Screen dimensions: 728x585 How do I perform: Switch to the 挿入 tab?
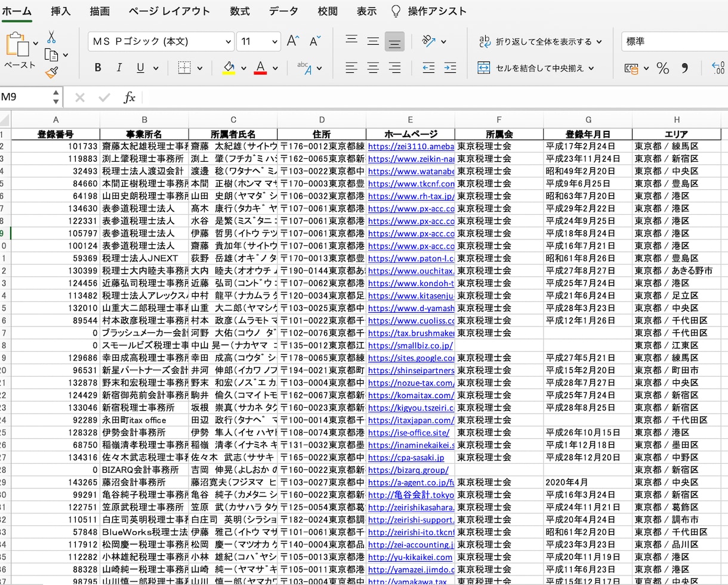click(60, 11)
